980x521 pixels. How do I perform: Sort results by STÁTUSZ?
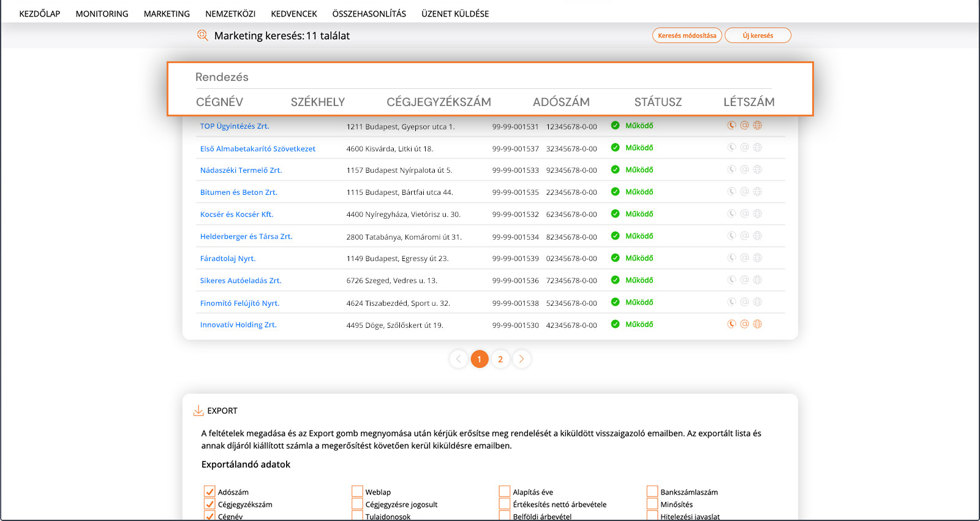[658, 102]
